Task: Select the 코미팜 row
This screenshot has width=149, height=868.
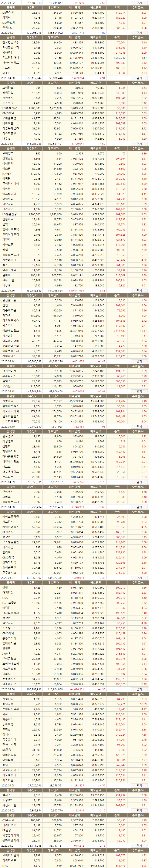Action: click(x=74, y=730)
